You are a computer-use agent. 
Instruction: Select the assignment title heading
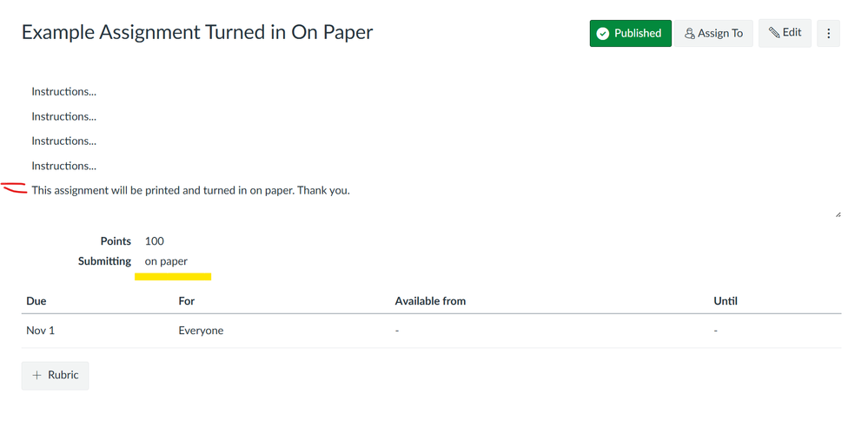click(197, 33)
